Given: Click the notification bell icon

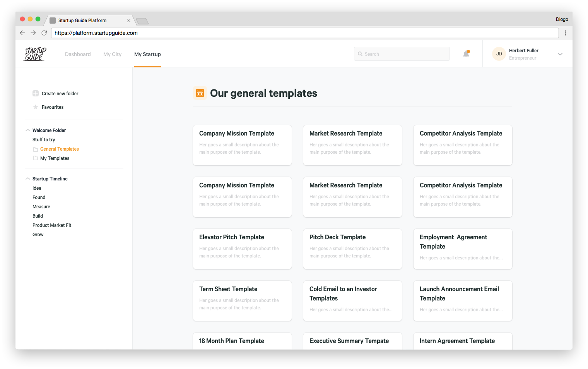Looking at the screenshot, I should [x=466, y=54].
